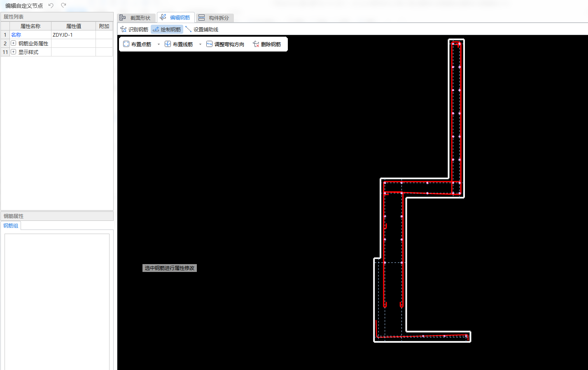
Task: Click the 编辑钢筋 tab icon
Action: pyautogui.click(x=163, y=17)
